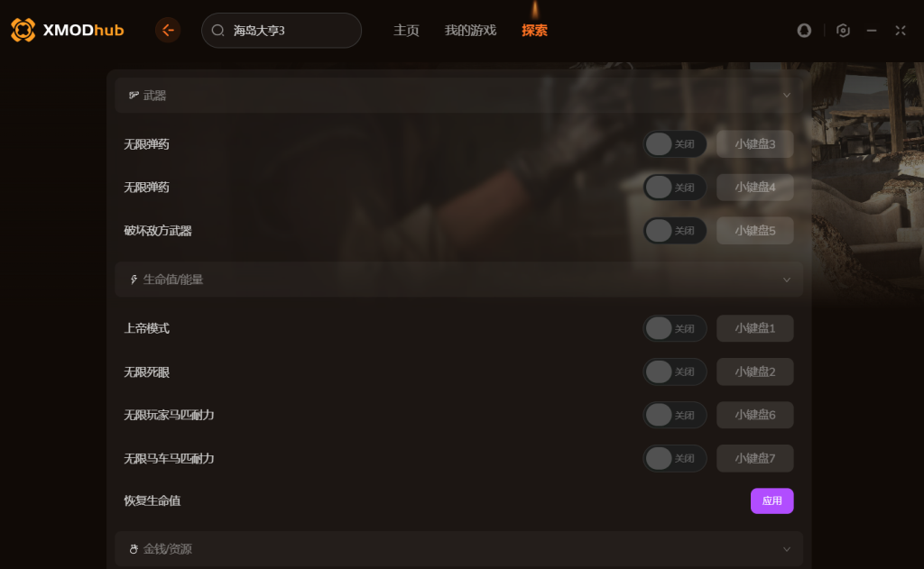Switch to the 主页 tab

pyautogui.click(x=406, y=30)
